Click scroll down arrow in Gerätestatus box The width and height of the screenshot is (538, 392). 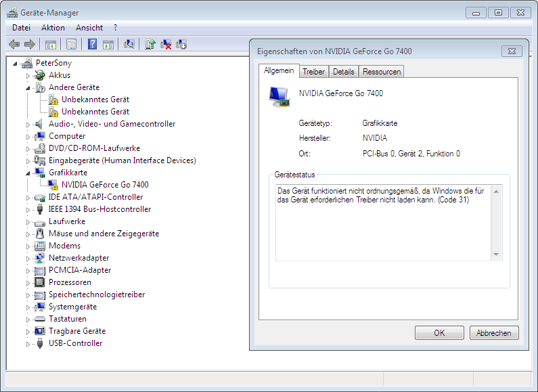coord(496,255)
